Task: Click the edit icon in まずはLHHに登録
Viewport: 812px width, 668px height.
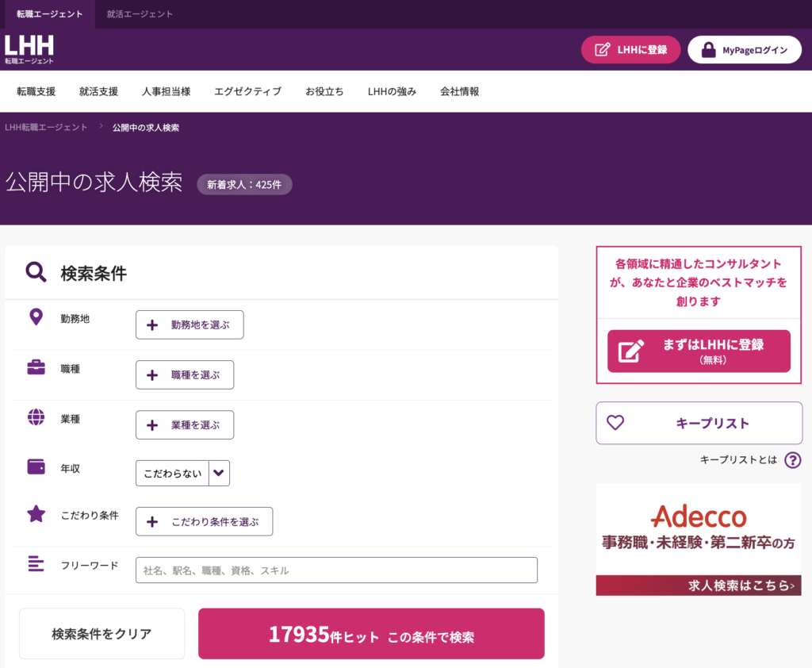Action: point(631,351)
